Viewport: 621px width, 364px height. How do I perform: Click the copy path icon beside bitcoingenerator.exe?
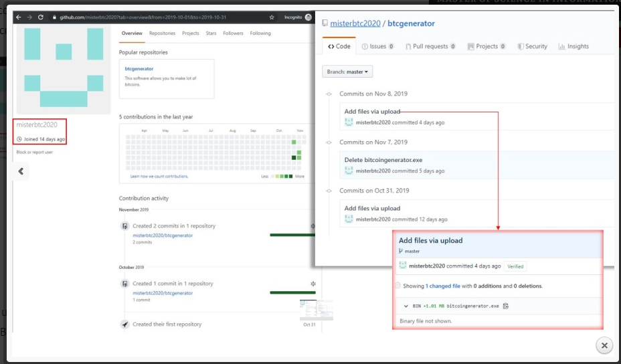click(506, 306)
